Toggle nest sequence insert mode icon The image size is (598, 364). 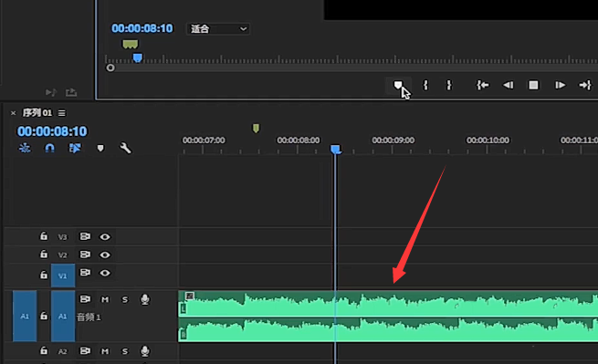point(25,148)
